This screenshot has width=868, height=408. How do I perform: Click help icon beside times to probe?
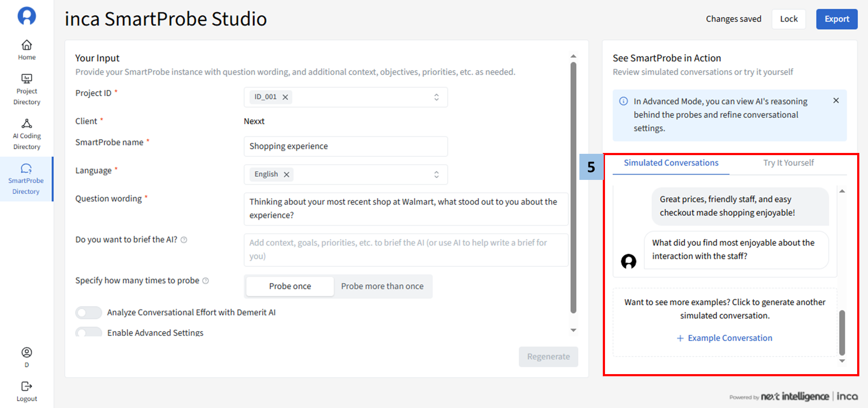(206, 281)
